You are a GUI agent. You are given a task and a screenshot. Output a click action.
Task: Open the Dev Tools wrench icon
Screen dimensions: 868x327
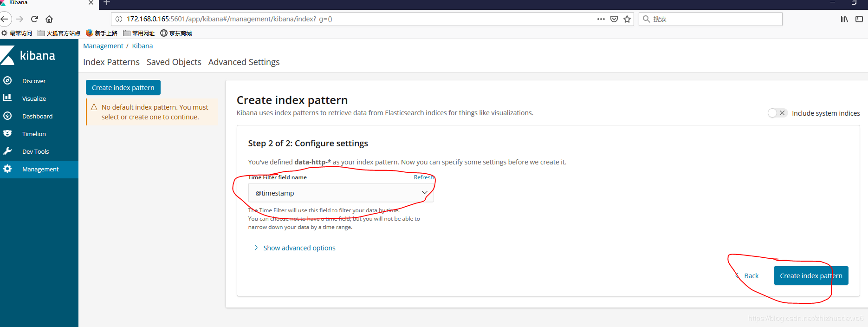(x=7, y=151)
